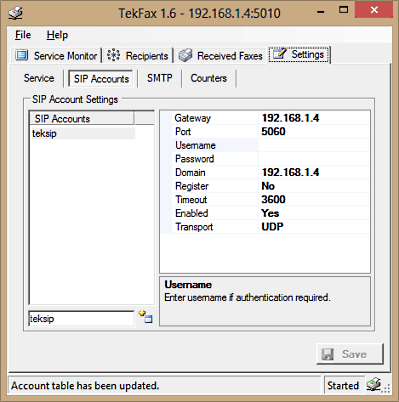399x402 pixels.
Task: Click the Settings notepad icon
Action: pos(279,54)
